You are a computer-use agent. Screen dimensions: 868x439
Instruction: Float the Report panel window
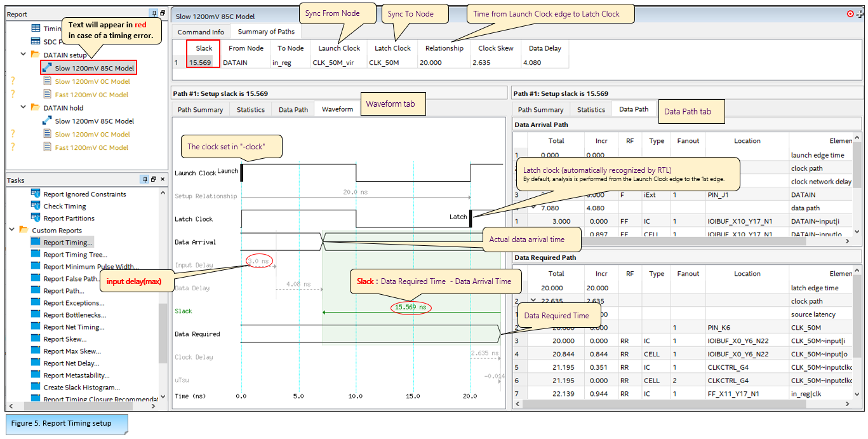pos(163,13)
